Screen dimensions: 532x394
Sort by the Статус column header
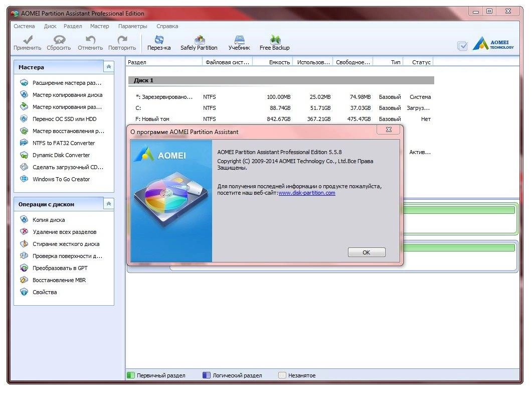pyautogui.click(x=418, y=62)
